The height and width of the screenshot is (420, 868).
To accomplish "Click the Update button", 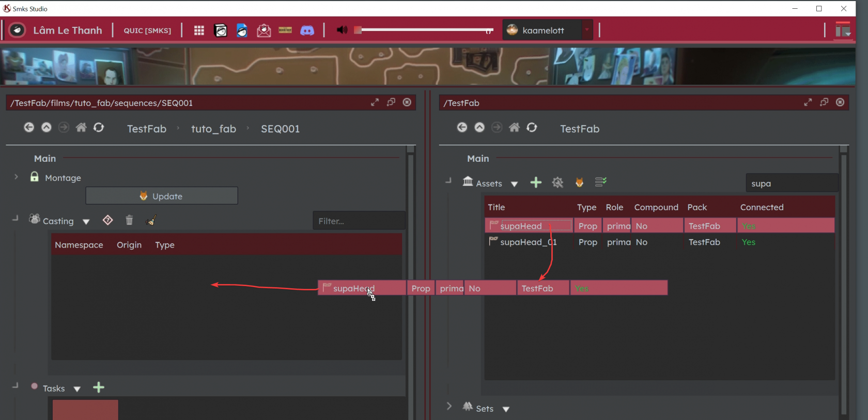I will (x=162, y=196).
